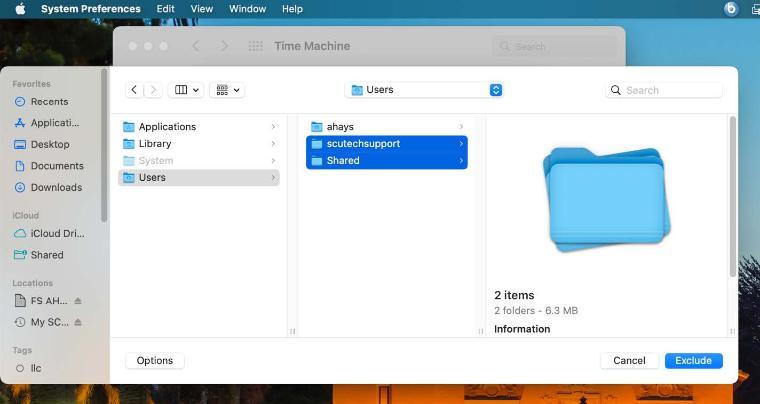Click the Bing icon in the menu bar
This screenshot has width=760, height=404.
tap(731, 9)
